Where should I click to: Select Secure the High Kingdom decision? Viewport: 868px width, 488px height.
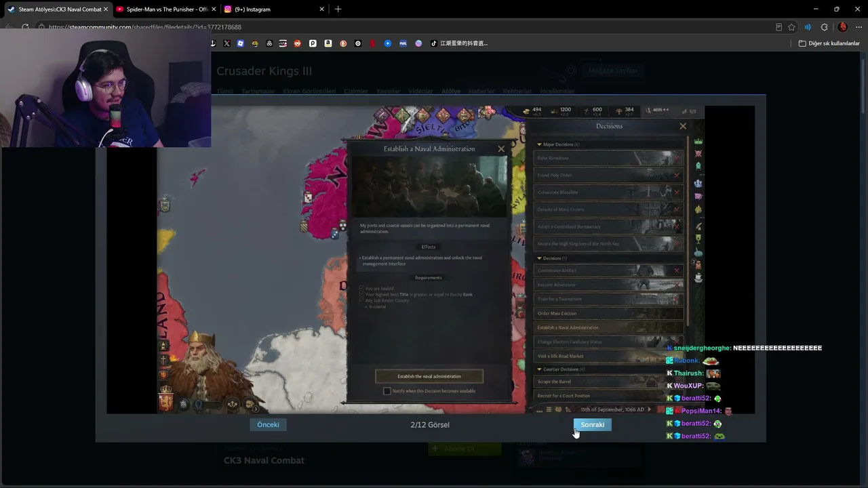coord(609,243)
